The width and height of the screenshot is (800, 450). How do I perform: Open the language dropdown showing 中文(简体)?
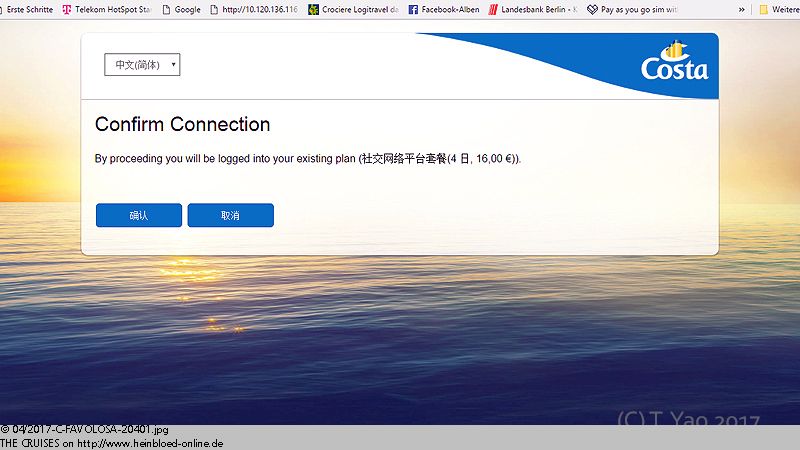point(142,65)
